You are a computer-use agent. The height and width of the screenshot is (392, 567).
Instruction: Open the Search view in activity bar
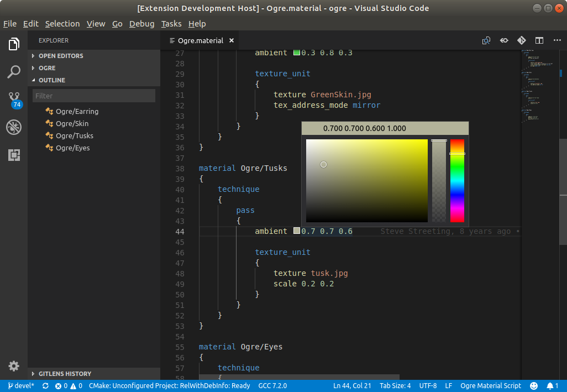(14, 72)
